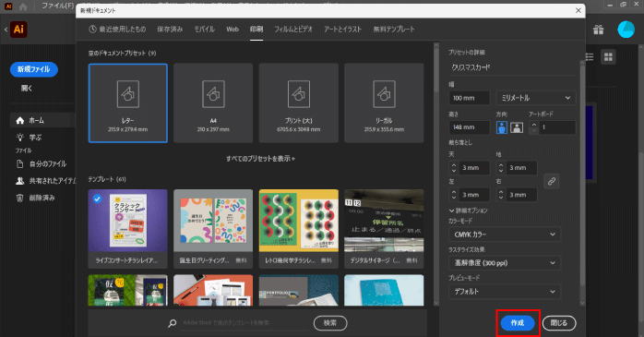Open 自分のファイル in the sidebar

pos(42,164)
